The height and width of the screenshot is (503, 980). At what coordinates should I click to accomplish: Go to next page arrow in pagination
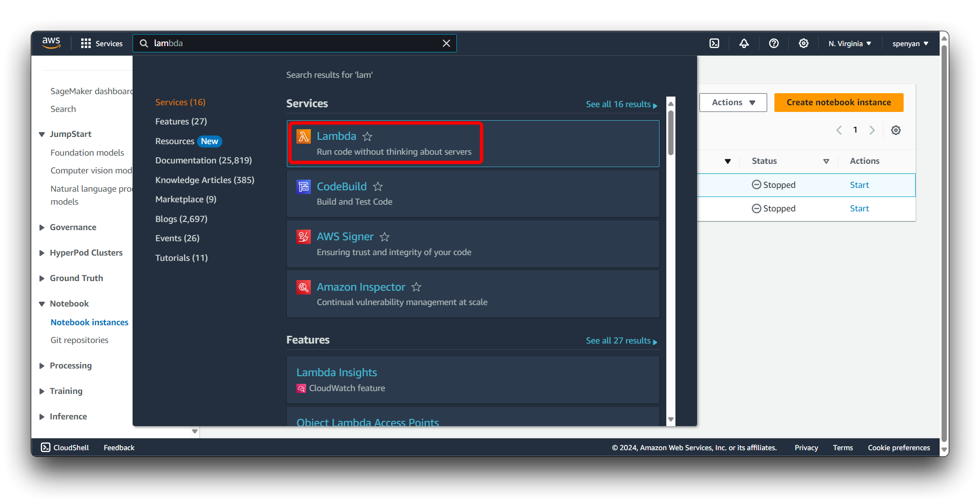872,130
